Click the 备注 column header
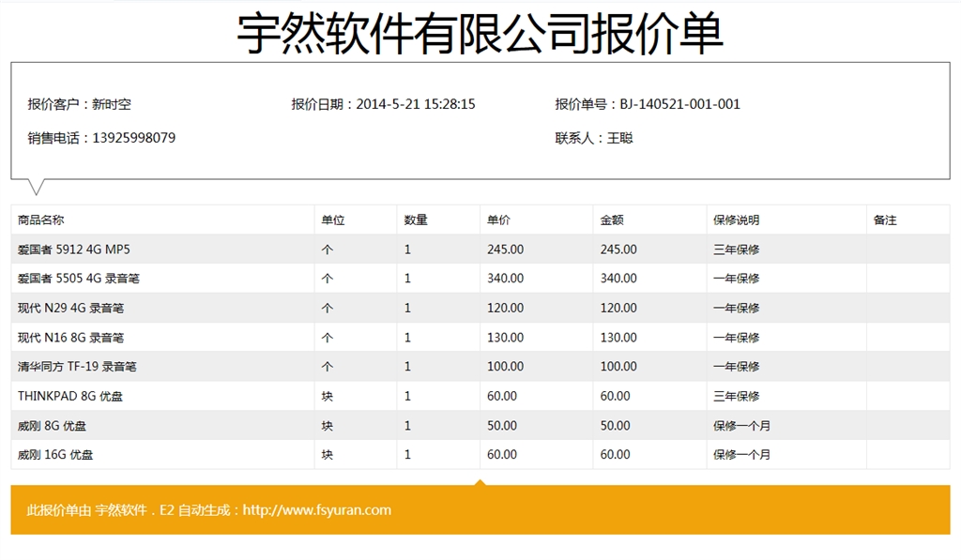The height and width of the screenshot is (560, 961). click(x=885, y=220)
